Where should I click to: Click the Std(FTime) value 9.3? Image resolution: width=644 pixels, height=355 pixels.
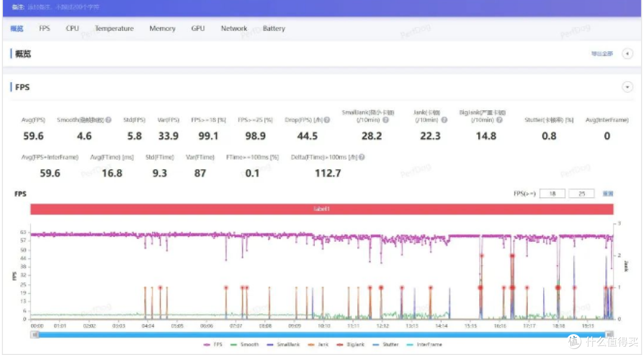point(160,173)
